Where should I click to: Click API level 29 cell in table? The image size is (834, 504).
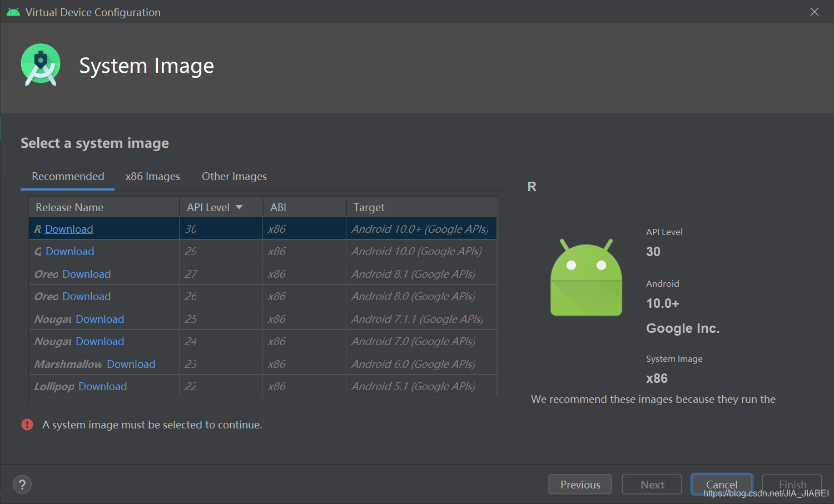coord(221,251)
